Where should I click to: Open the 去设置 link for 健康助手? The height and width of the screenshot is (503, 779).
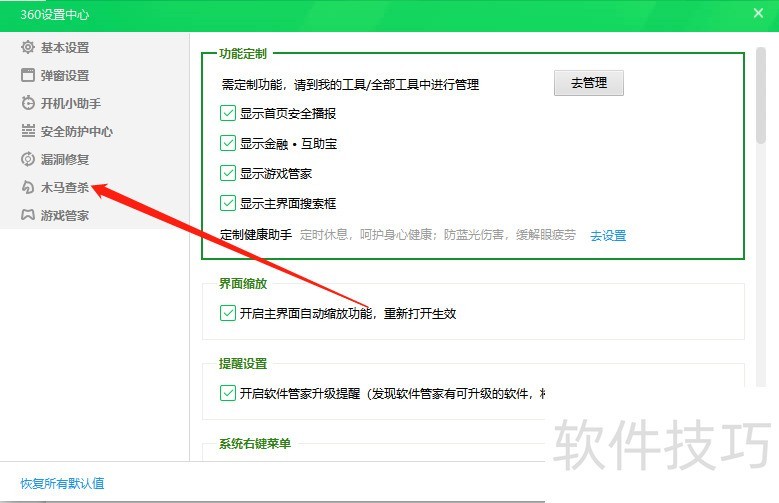click(x=608, y=236)
